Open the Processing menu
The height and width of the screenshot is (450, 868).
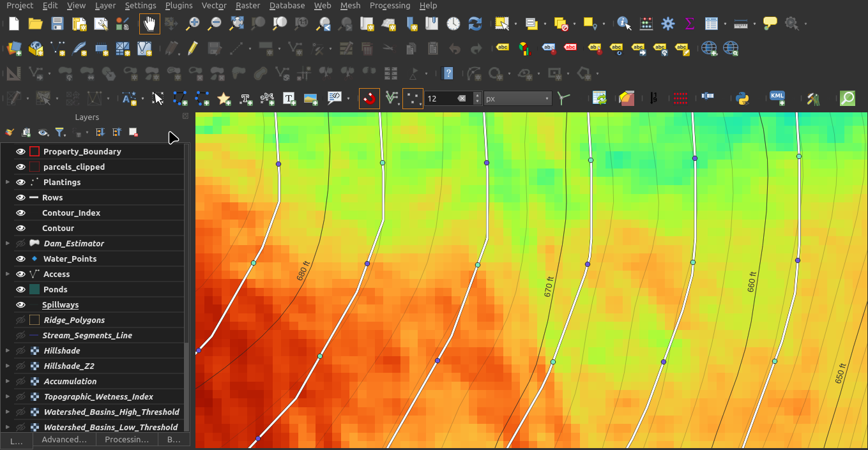(390, 6)
